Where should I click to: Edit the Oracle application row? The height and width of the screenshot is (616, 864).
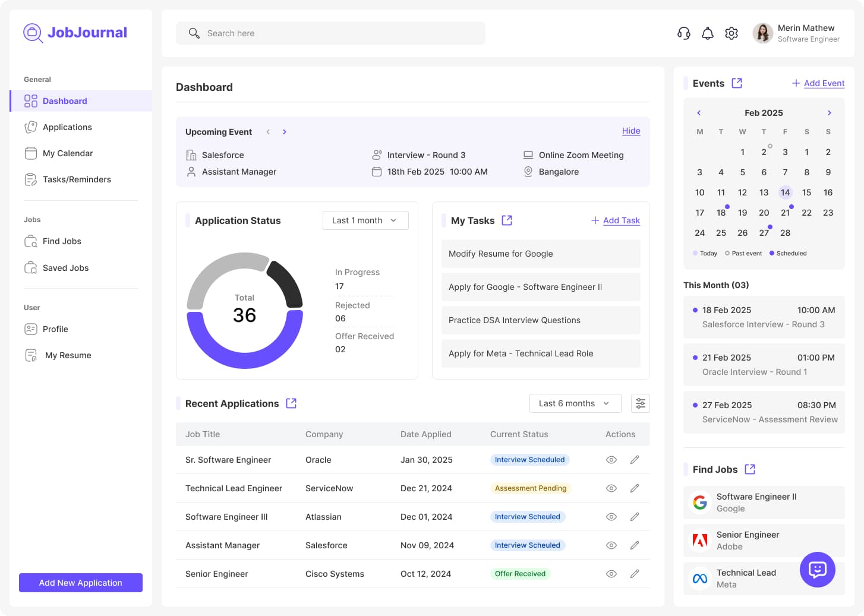(x=635, y=460)
